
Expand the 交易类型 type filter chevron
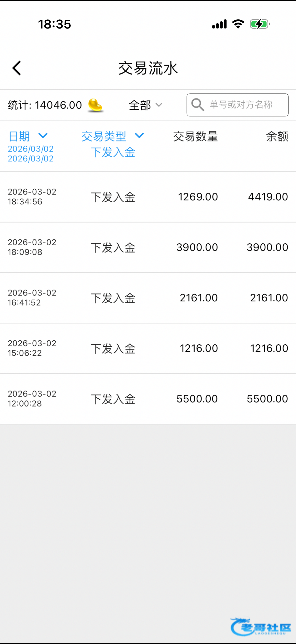pos(139,136)
